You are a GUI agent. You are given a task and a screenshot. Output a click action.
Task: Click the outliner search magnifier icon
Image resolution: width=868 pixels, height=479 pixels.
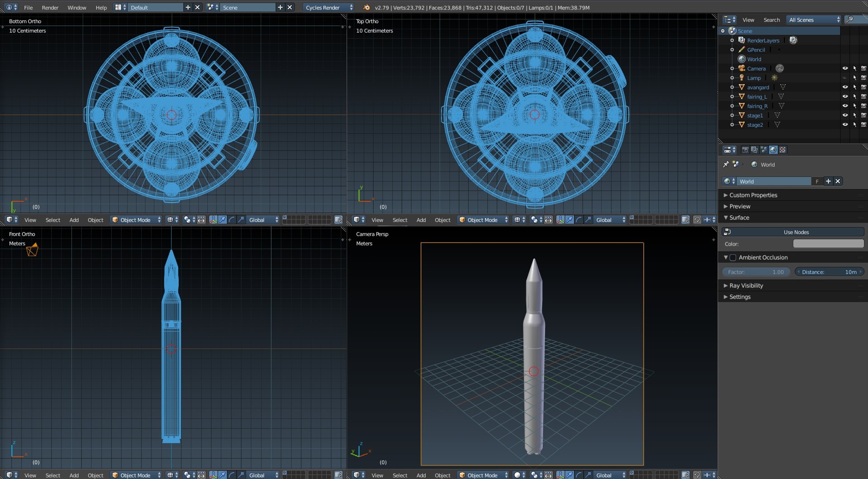(x=850, y=19)
